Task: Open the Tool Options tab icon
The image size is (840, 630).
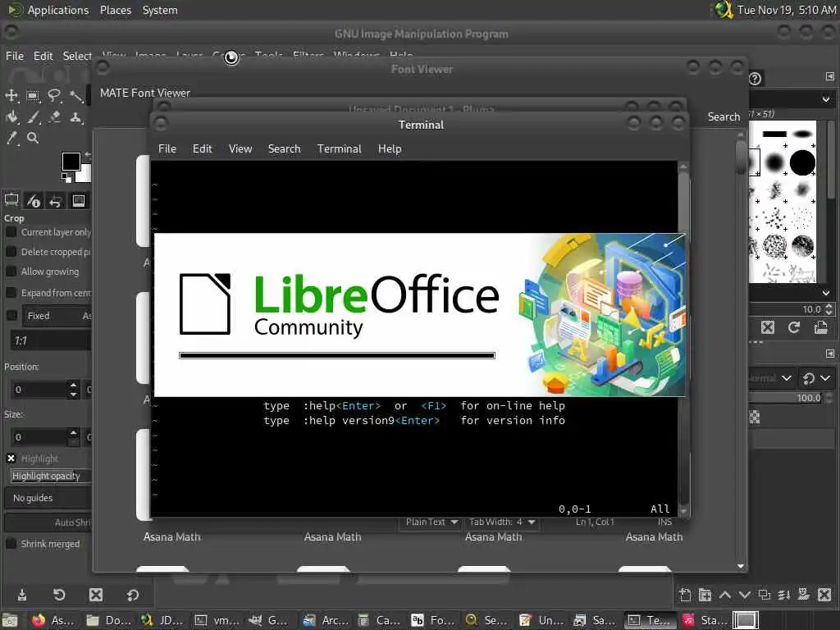Action: click(x=11, y=201)
